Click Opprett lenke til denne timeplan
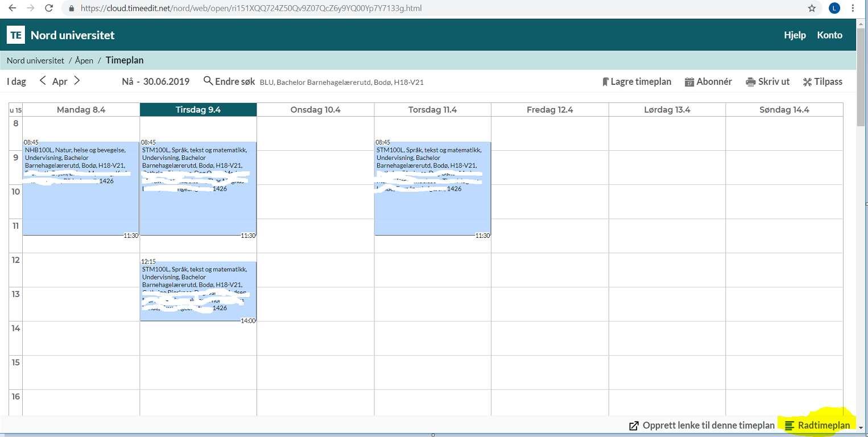Image resolution: width=868 pixels, height=437 pixels. click(x=702, y=426)
